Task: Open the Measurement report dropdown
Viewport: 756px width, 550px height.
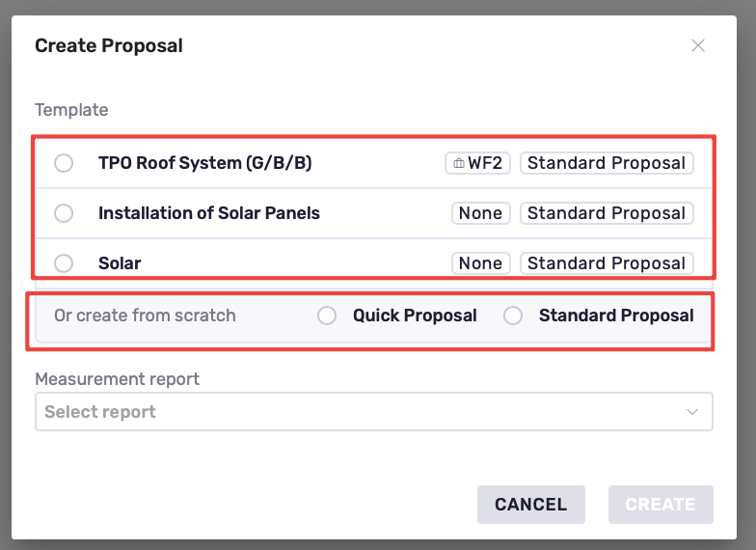Action: [x=374, y=411]
